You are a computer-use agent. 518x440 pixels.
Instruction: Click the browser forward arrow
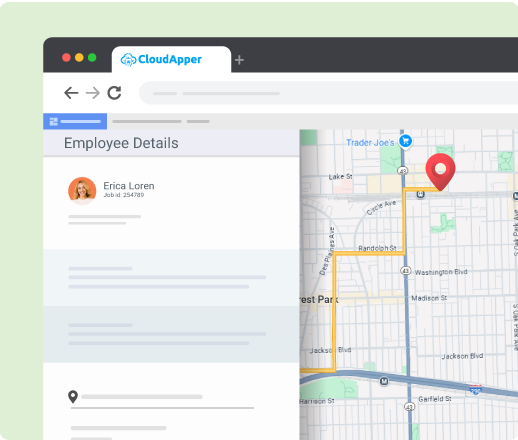tap(93, 93)
